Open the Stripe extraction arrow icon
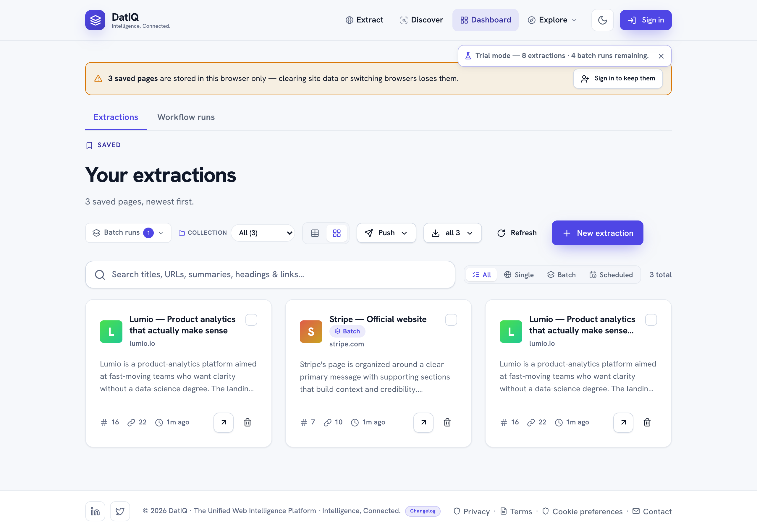The width and height of the screenshot is (757, 532). pyautogui.click(x=423, y=422)
